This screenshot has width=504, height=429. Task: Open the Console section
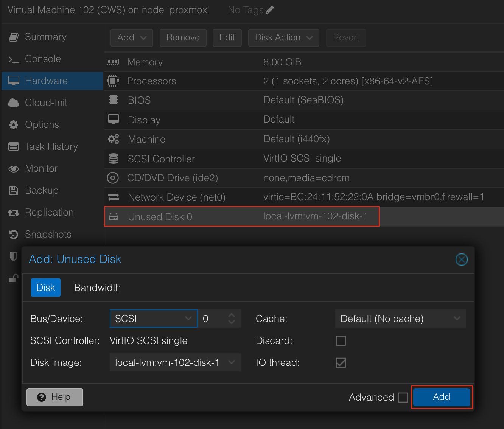(52, 59)
